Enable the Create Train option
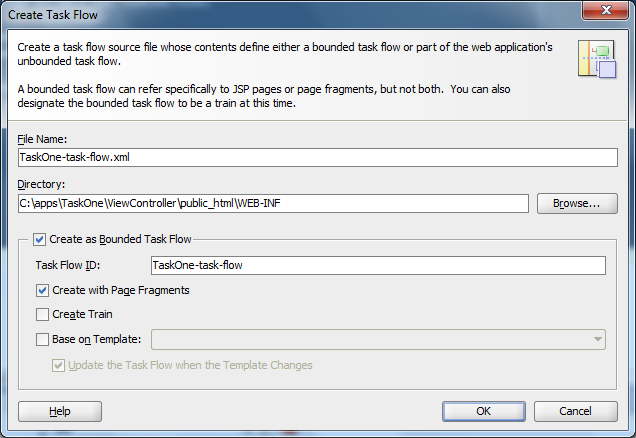The height and width of the screenshot is (438, 636). (43, 314)
